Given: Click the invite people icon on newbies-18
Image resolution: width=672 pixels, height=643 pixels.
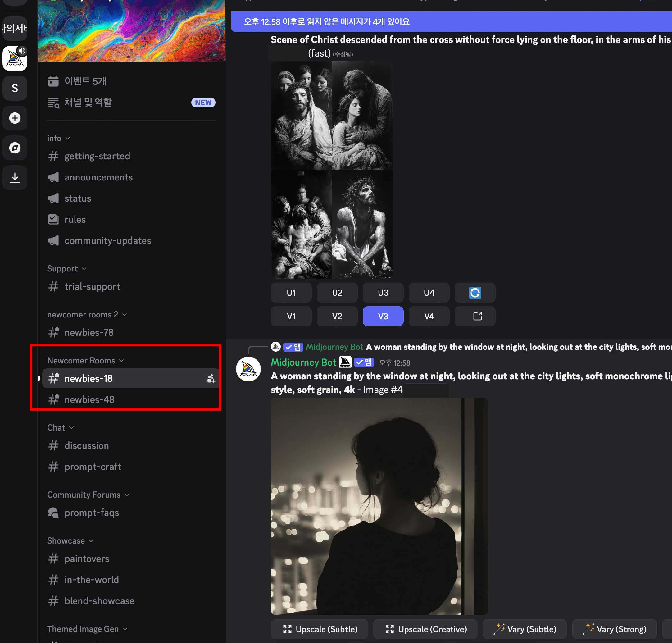Looking at the screenshot, I should point(211,378).
